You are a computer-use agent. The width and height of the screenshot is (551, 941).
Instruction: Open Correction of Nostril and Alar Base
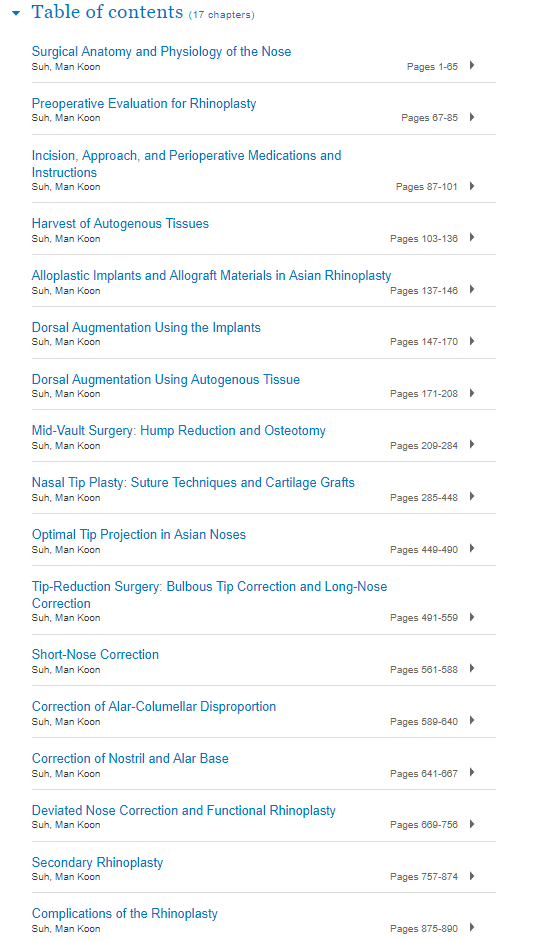[x=130, y=759]
